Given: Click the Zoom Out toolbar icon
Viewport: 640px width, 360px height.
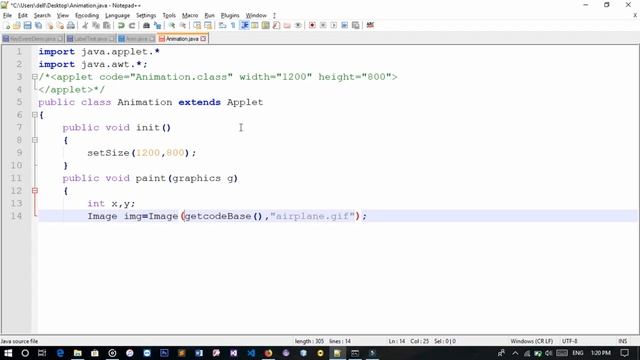Looking at the screenshot, I should pyautogui.click(x=183, y=25).
